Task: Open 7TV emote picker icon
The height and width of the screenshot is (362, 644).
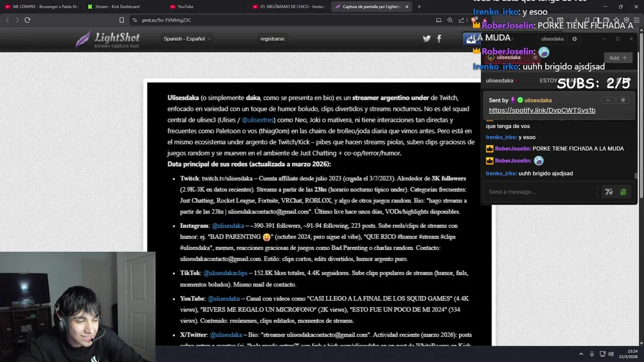Action: pos(609,192)
